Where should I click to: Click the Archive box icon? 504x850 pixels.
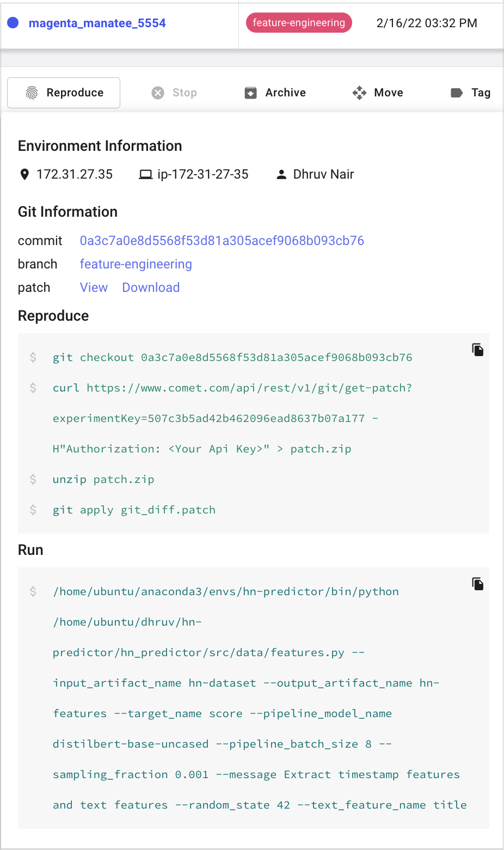250,93
